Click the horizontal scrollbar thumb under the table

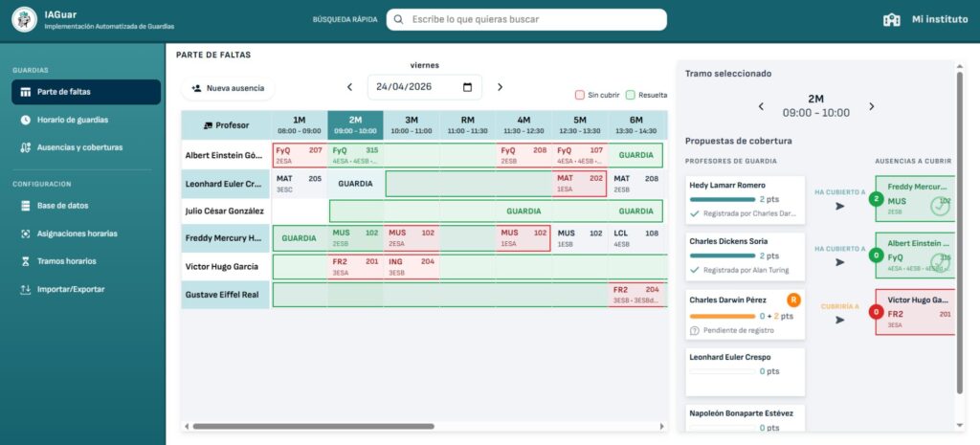pos(313,426)
